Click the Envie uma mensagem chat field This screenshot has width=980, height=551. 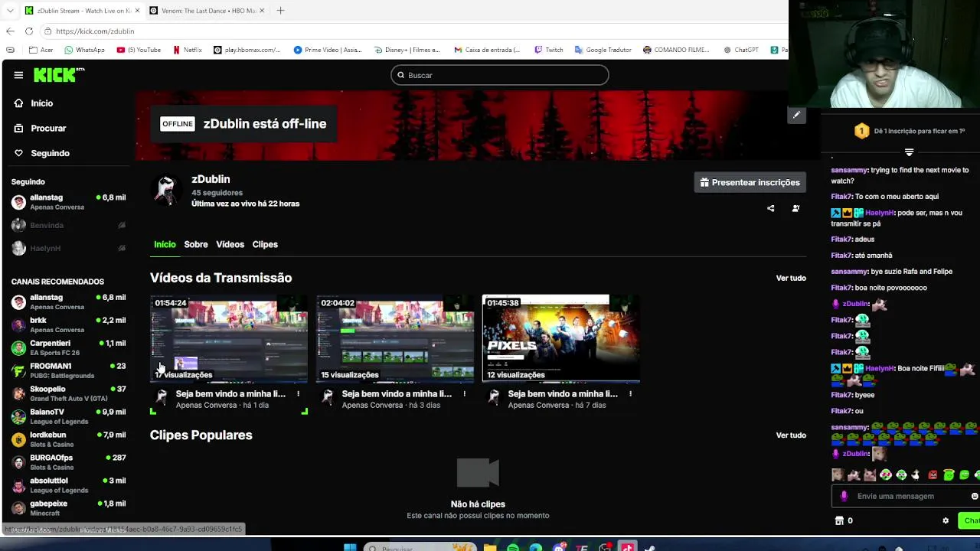click(905, 496)
